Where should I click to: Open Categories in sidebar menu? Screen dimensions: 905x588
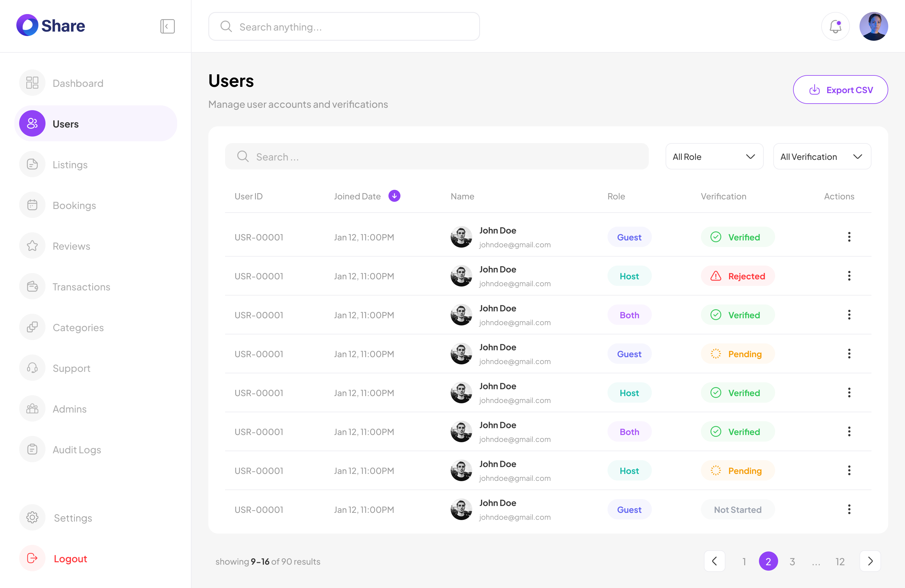(78, 328)
